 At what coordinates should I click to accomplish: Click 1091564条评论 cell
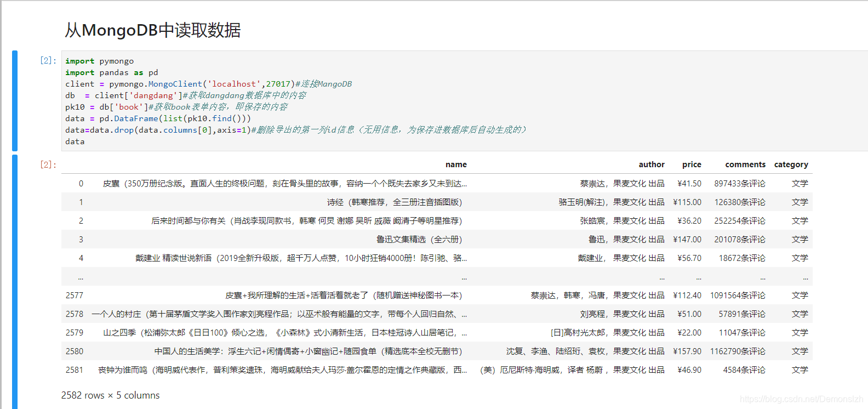click(x=738, y=296)
